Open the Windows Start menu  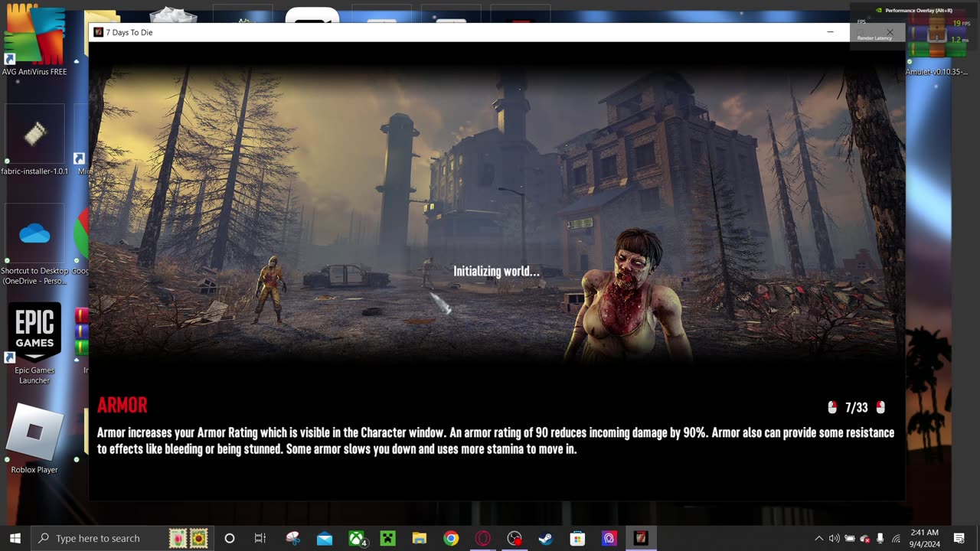coord(15,538)
